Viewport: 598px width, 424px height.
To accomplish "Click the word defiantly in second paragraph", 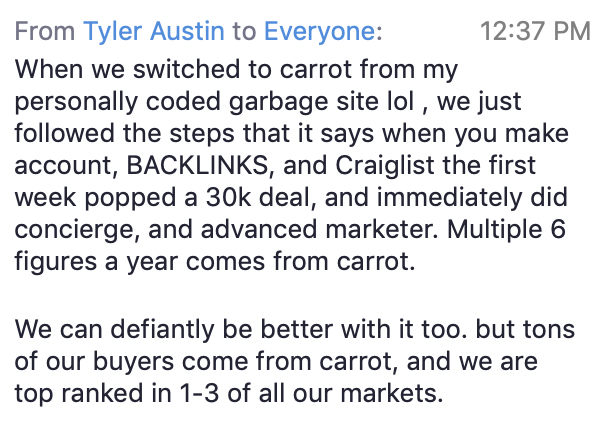I will point(162,329).
